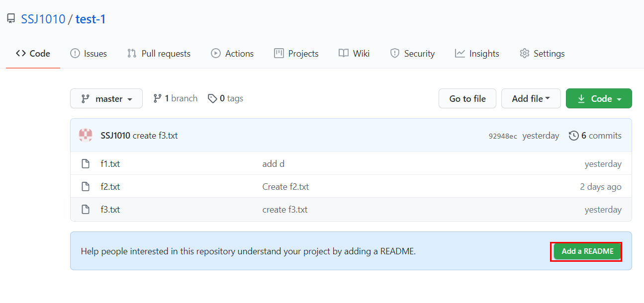Open the f3.txt row's commit message
The height and width of the screenshot is (303, 644).
click(x=285, y=210)
